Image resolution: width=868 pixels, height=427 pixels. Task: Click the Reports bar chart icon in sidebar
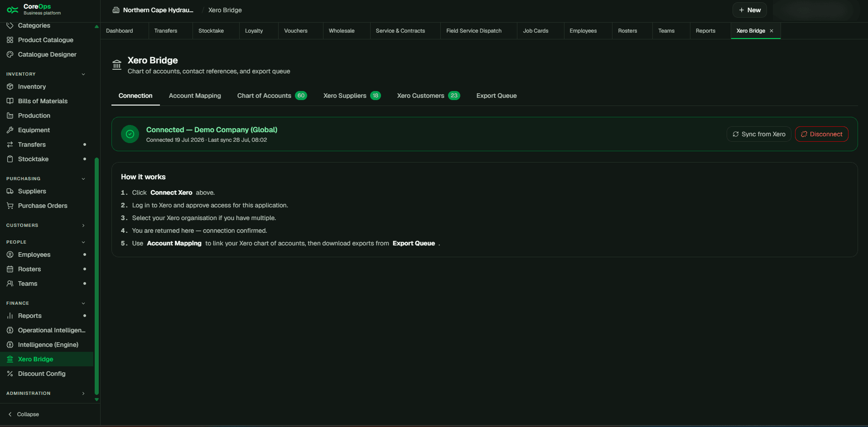click(10, 316)
